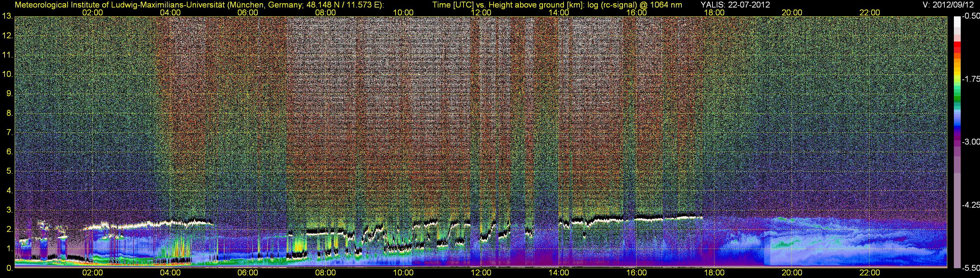
Task: Click the 22:00 label on the top axis
Action: (870, 12)
